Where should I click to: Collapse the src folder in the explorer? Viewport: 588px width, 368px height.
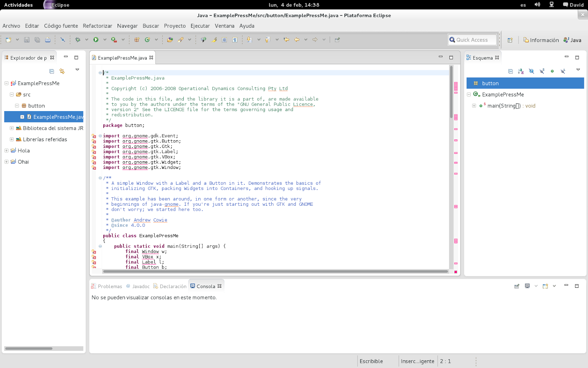(x=11, y=95)
